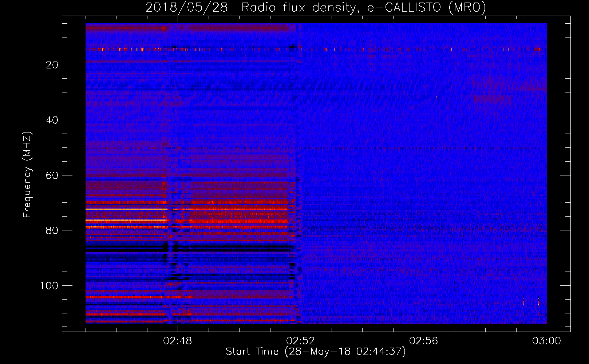Image resolution: width=589 pixels, height=364 pixels.
Task: Click the 'Frequency (MHZ)' axis label
Action: 27,175
